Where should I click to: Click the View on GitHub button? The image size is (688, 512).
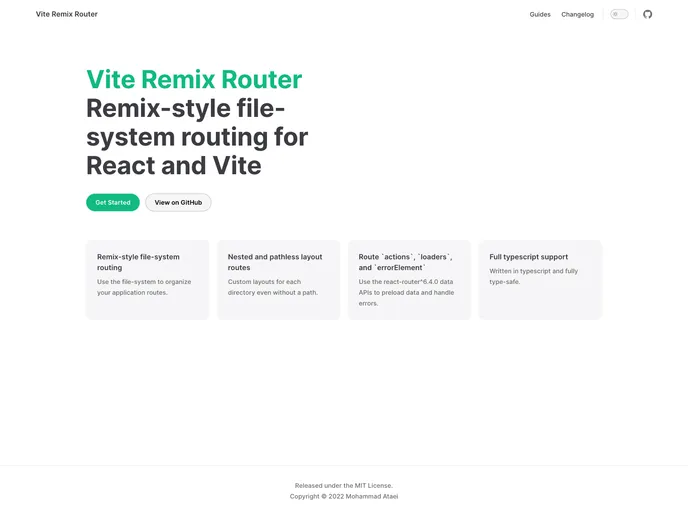pyautogui.click(x=178, y=202)
